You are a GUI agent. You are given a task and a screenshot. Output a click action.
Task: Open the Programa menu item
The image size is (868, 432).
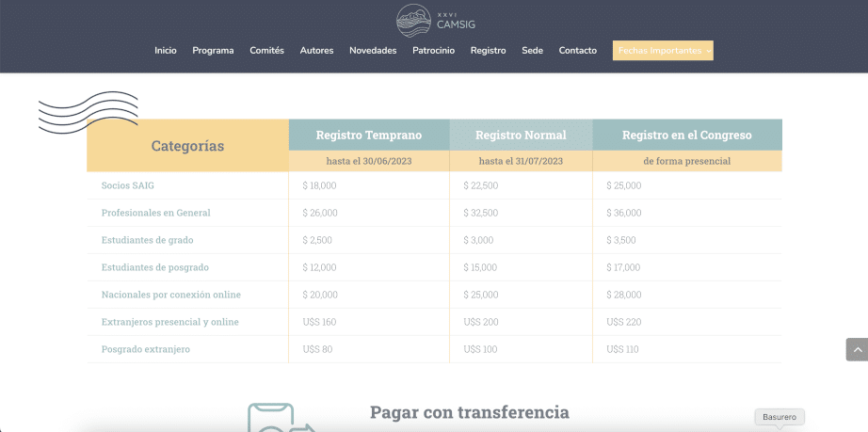[x=213, y=51]
